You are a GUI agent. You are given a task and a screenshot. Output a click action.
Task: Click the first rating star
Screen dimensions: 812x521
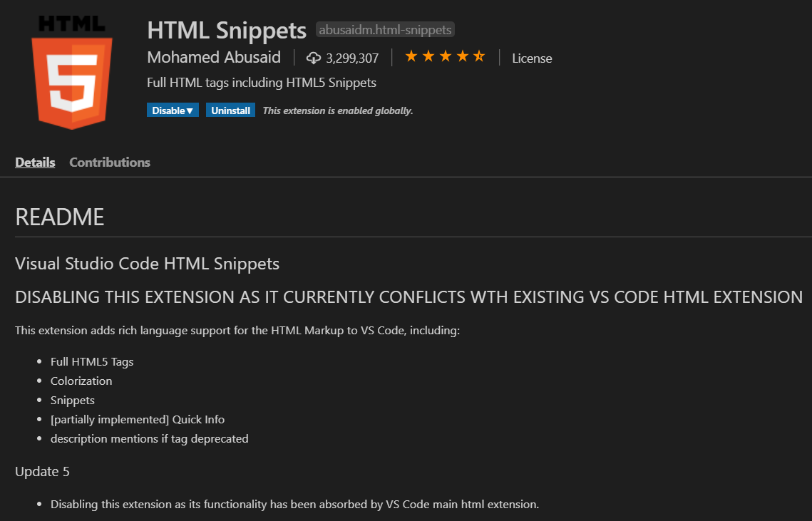coord(411,56)
